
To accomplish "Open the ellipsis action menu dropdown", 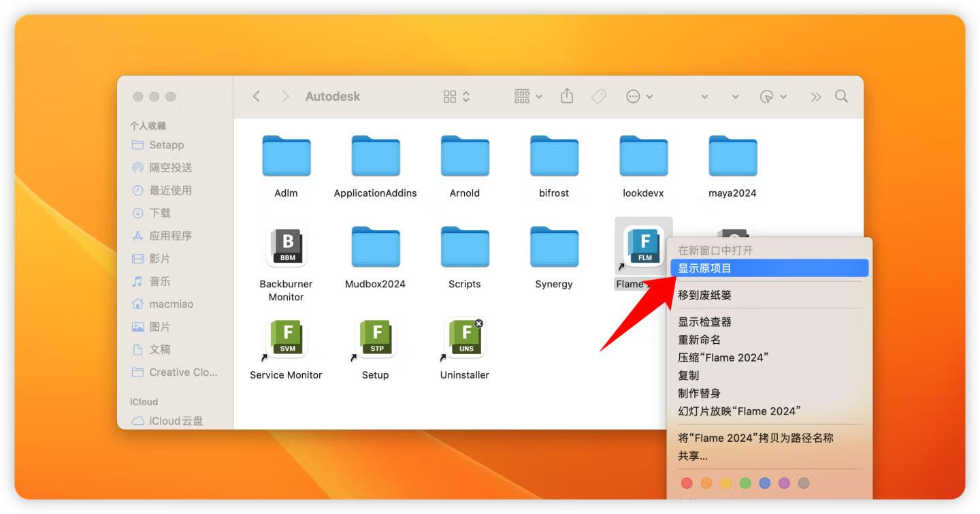I will (640, 97).
